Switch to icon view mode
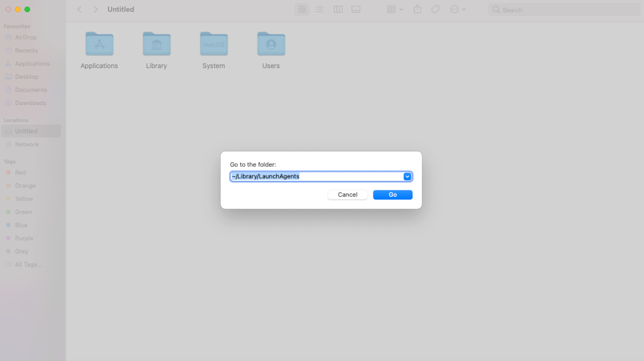This screenshot has width=644, height=361. 302,9
